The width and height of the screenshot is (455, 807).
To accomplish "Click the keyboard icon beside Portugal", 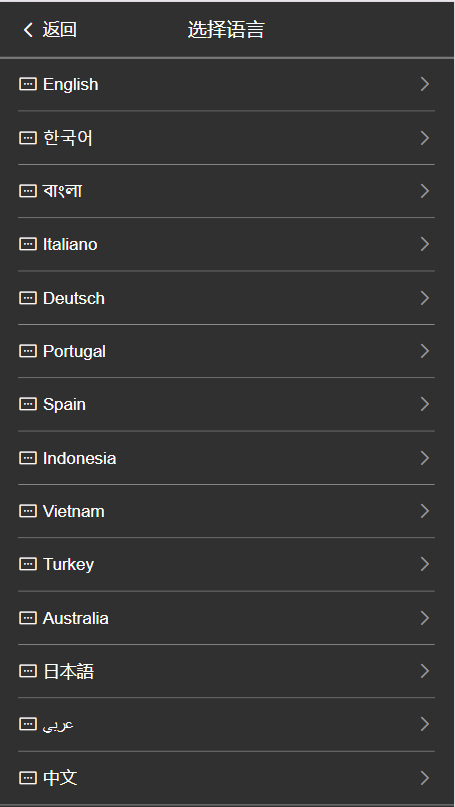I will pyautogui.click(x=28, y=351).
